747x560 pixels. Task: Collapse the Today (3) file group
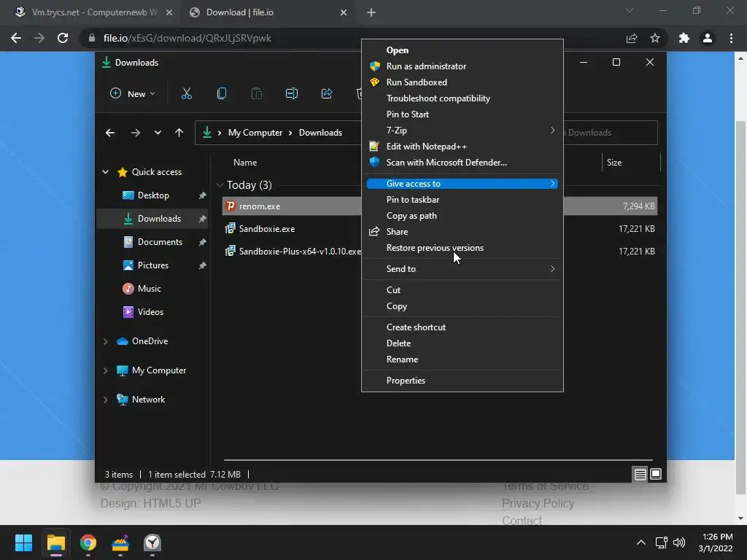(x=220, y=184)
